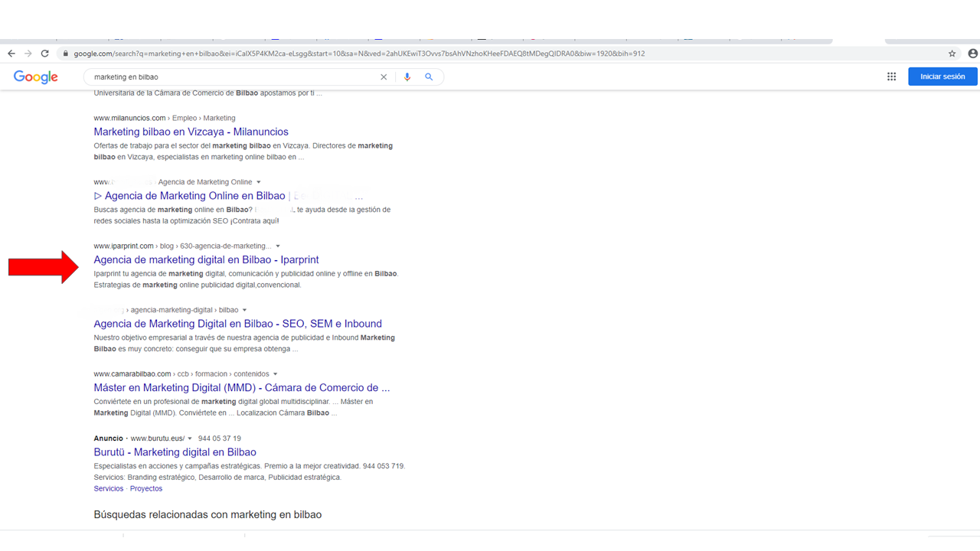
Task: Expand the arrow beside the iparprint.com URL
Action: pyautogui.click(x=278, y=246)
